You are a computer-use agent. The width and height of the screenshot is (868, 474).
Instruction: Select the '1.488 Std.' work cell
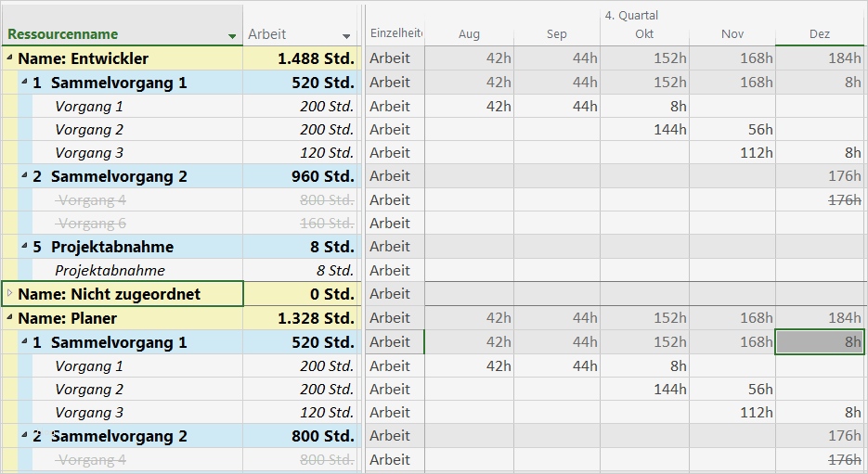(301, 58)
